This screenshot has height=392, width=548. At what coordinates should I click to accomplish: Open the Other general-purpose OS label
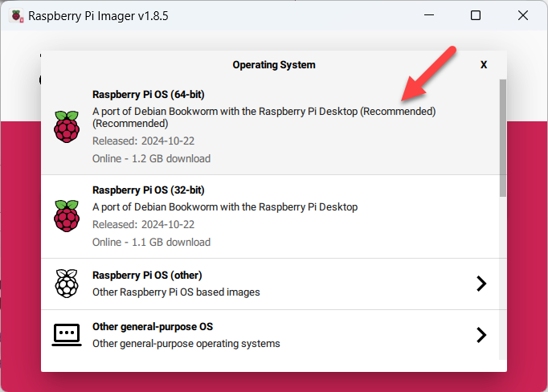click(x=153, y=327)
